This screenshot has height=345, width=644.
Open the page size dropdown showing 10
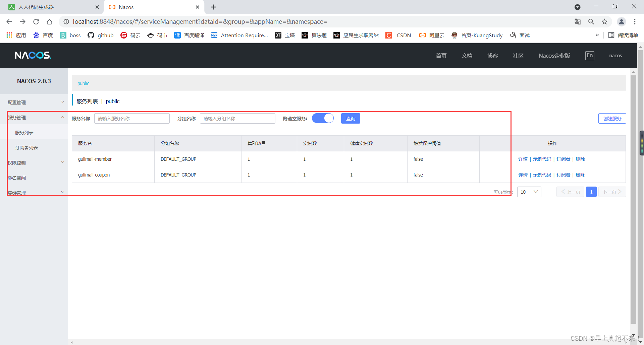(x=529, y=192)
